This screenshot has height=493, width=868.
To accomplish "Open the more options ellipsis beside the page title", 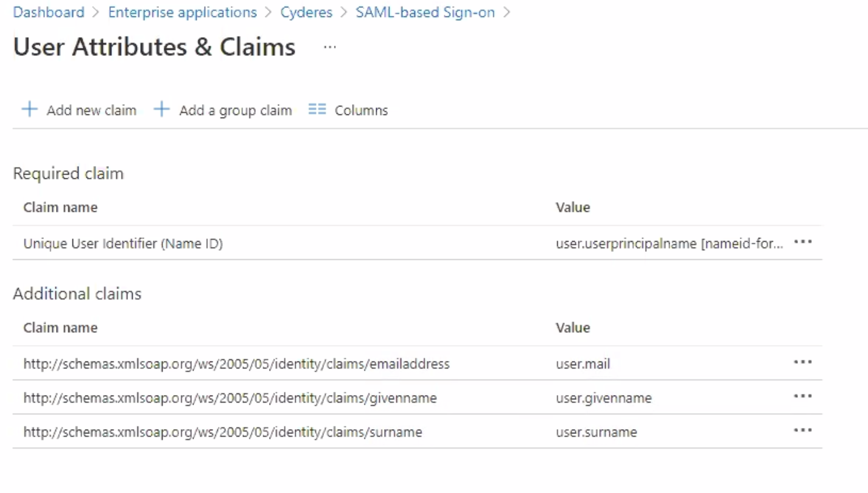I will (329, 47).
